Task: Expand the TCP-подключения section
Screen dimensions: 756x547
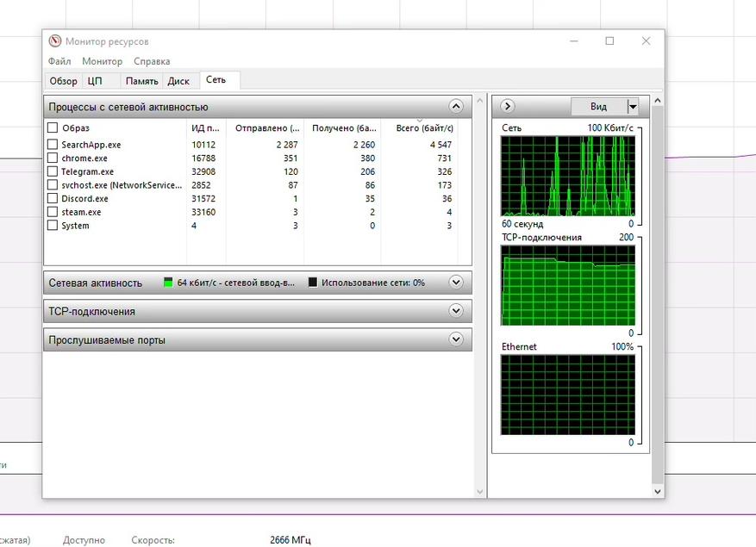Action: 456,311
